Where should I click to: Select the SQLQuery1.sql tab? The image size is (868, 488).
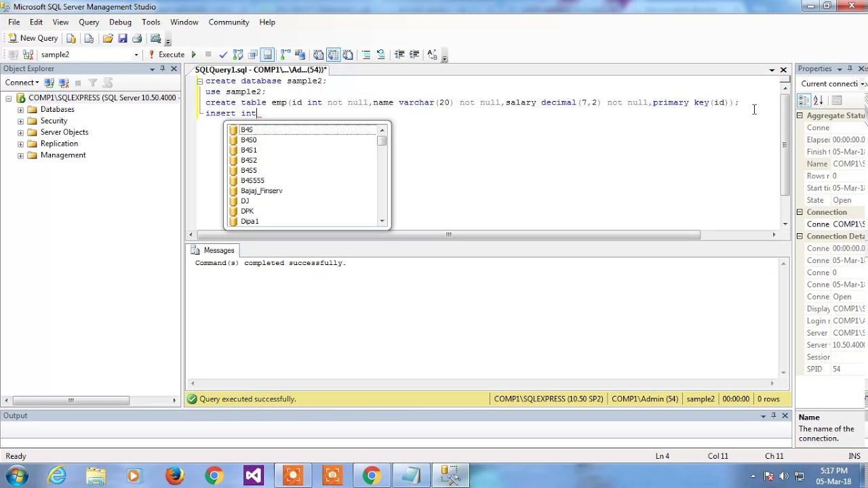tap(260, 70)
